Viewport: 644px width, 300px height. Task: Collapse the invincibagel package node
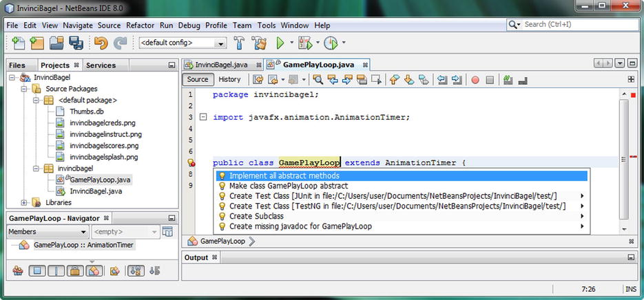(36, 169)
